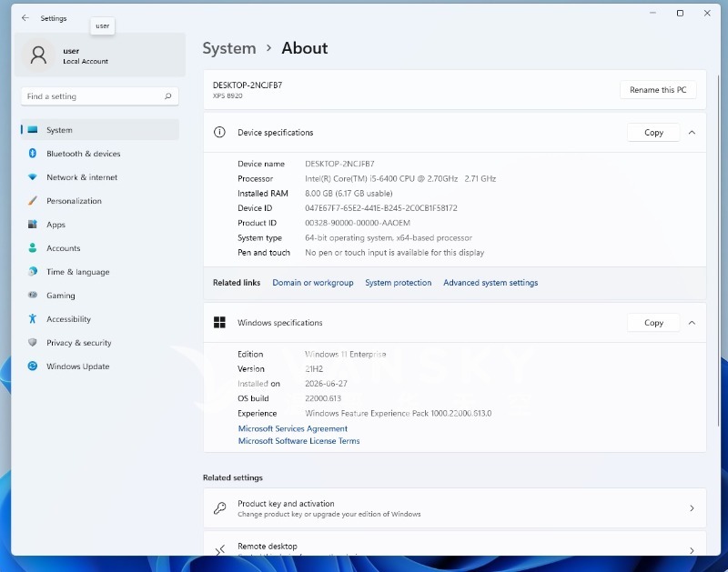Click System in the breadcrumb
The image size is (728, 572).
tap(229, 48)
